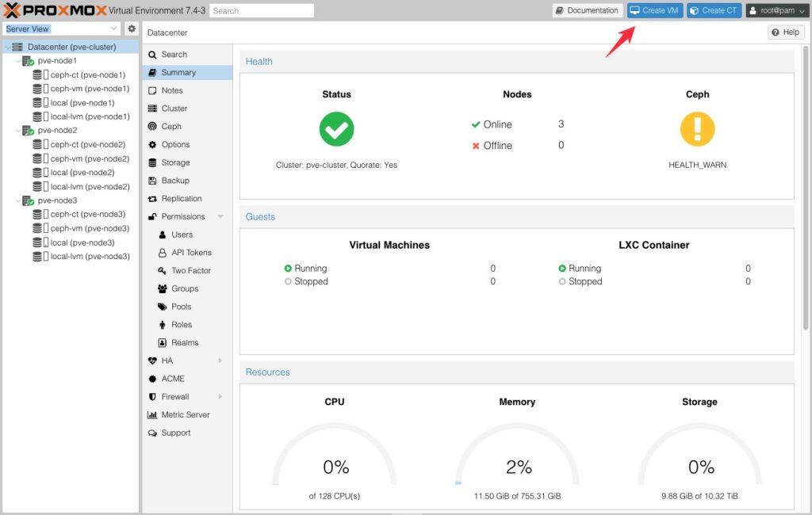The height and width of the screenshot is (515, 812).
Task: Click the Backup floppy disk icon
Action: 152,181
